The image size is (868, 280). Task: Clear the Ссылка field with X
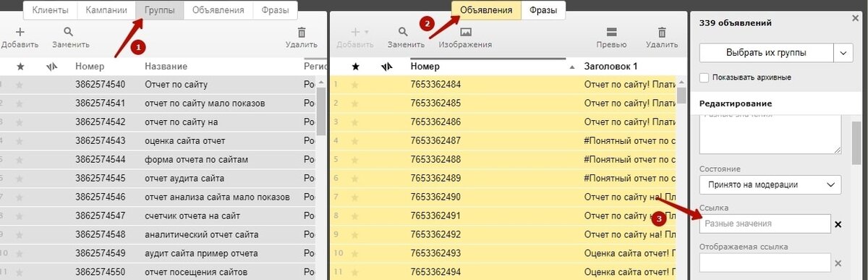pyautogui.click(x=838, y=224)
